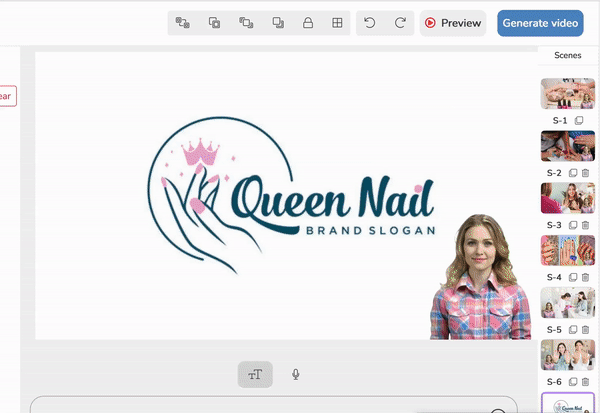
Task: Delete scene S-4
Action: (586, 277)
